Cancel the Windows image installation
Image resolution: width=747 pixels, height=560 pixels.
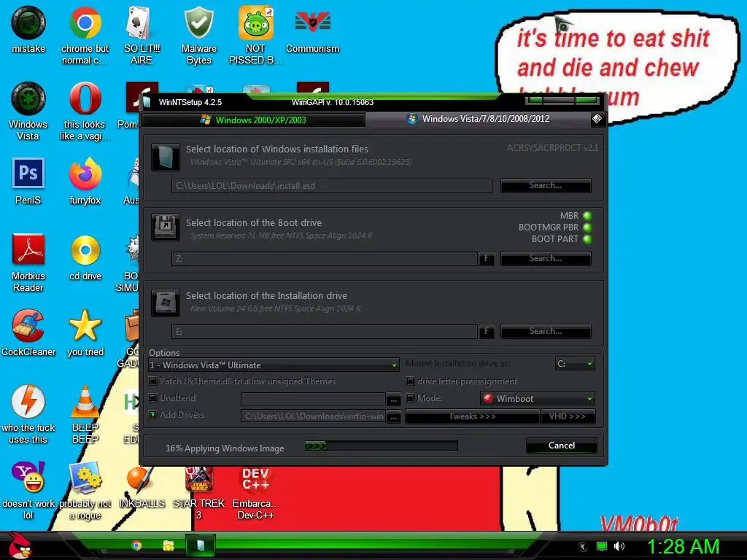coord(562,446)
